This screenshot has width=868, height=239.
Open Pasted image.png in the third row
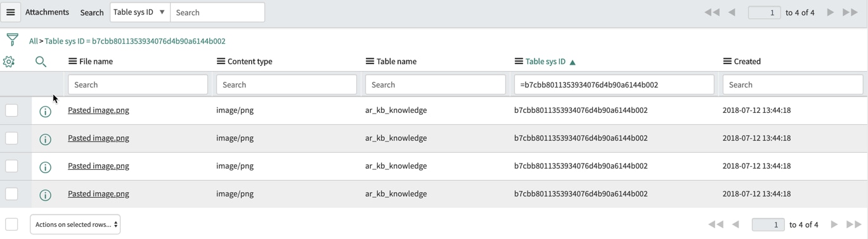[98, 166]
